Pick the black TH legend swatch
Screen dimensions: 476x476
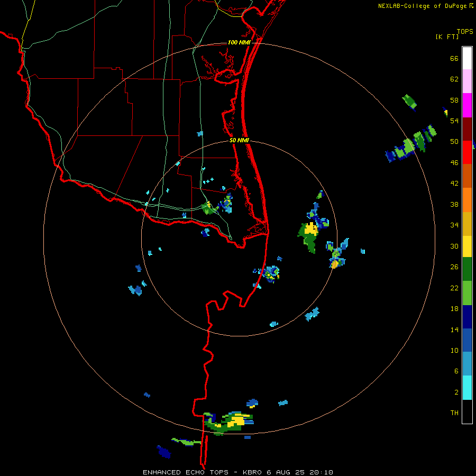click(x=467, y=411)
